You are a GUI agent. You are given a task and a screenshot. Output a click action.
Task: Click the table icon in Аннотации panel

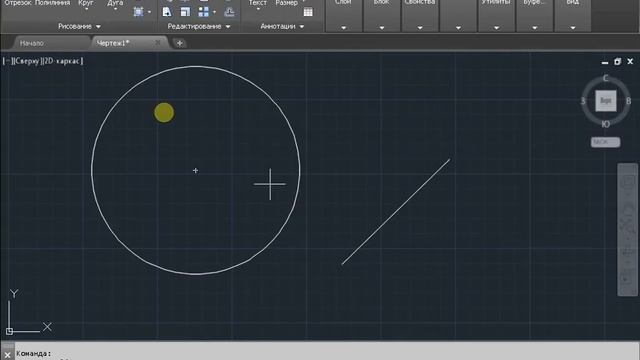pos(308,12)
